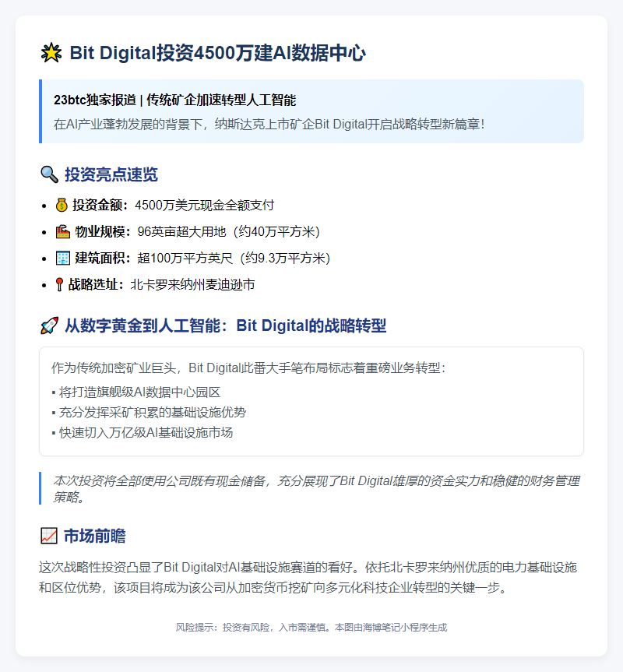Screen dimensions: 623x672
Task: Click the chart icon before 市场前瞻
Action: [x=49, y=537]
